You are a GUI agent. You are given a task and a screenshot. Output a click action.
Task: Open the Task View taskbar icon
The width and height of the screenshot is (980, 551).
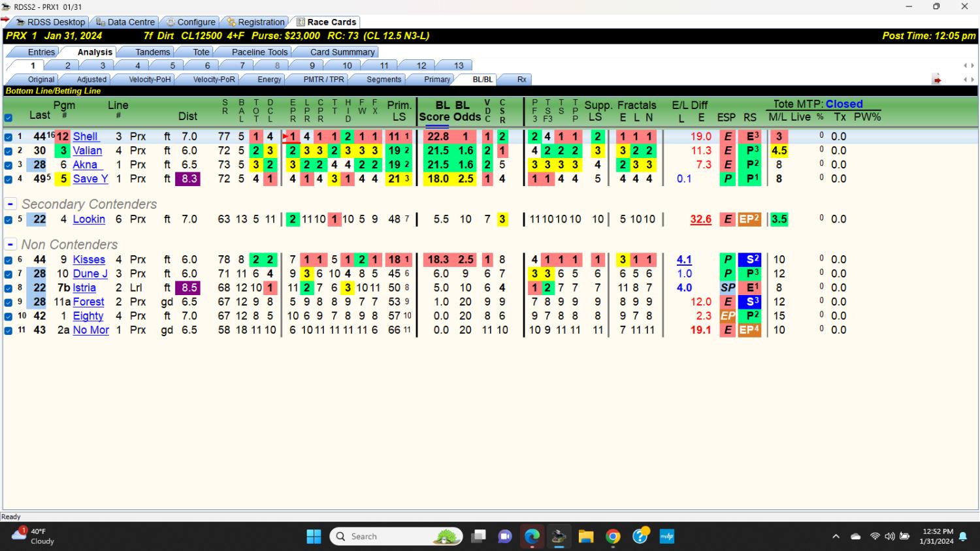tap(478, 537)
